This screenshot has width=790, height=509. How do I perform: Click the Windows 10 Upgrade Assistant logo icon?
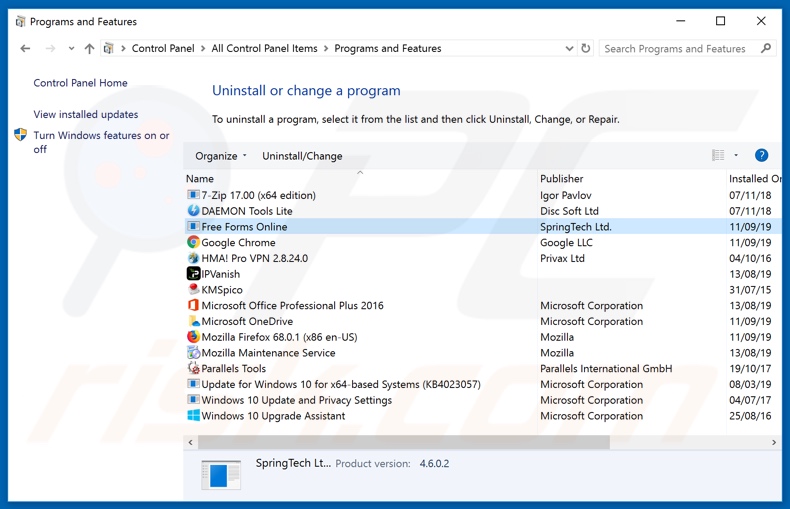point(193,416)
